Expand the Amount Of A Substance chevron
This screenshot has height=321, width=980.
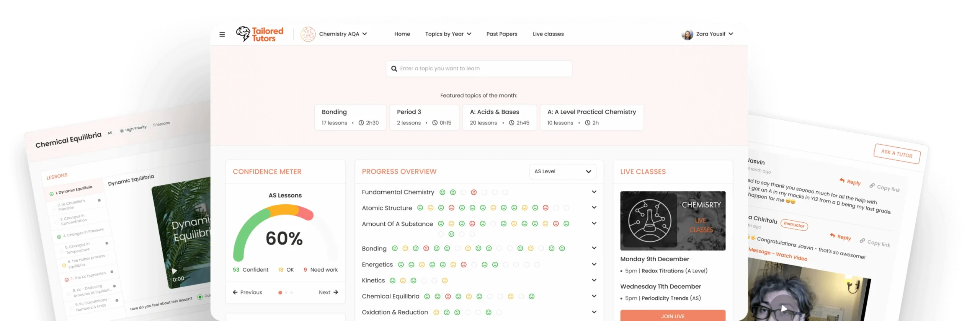pyautogui.click(x=594, y=223)
